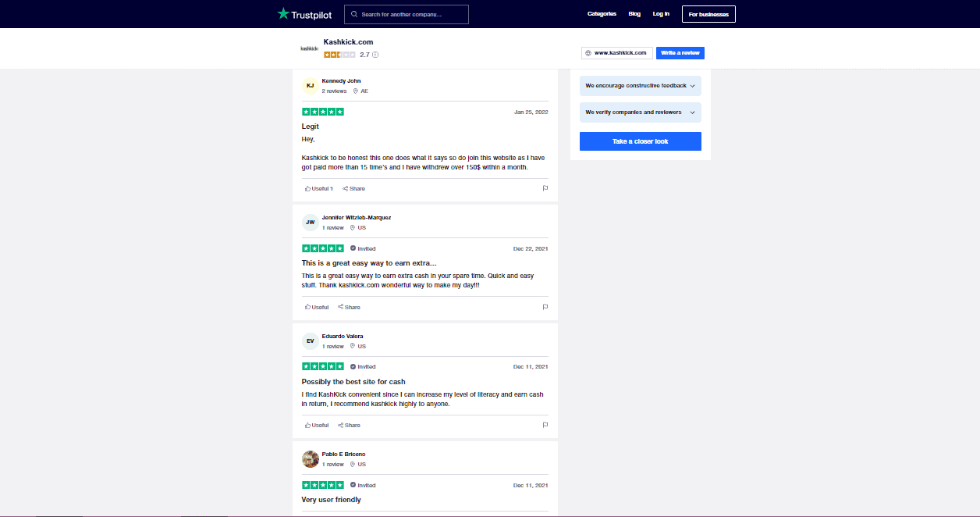
Task: Open the Trustpilot logo home link
Action: pyautogui.click(x=304, y=14)
